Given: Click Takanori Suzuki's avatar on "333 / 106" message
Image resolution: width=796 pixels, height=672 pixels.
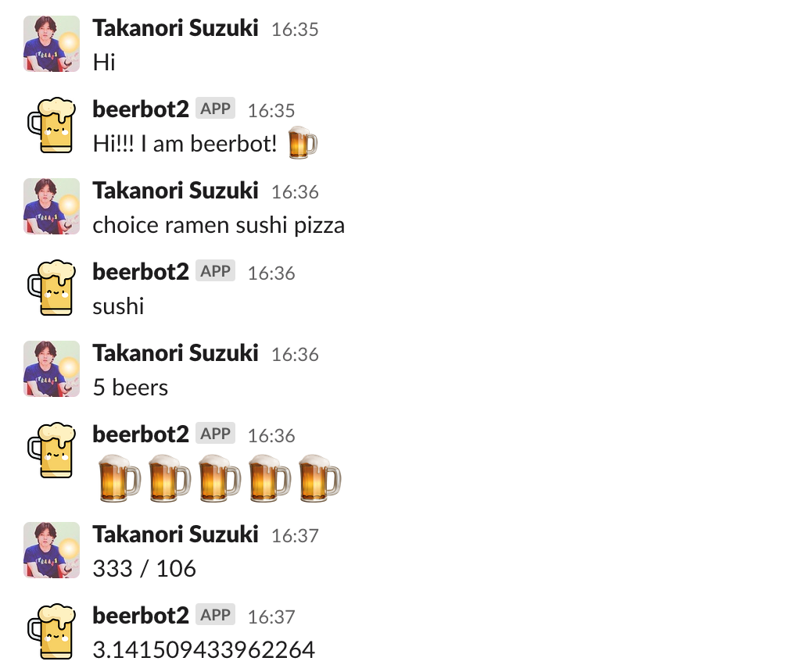Looking at the screenshot, I should coord(52,550).
